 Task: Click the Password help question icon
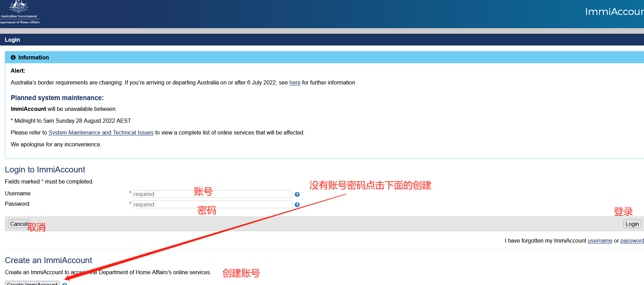297,205
